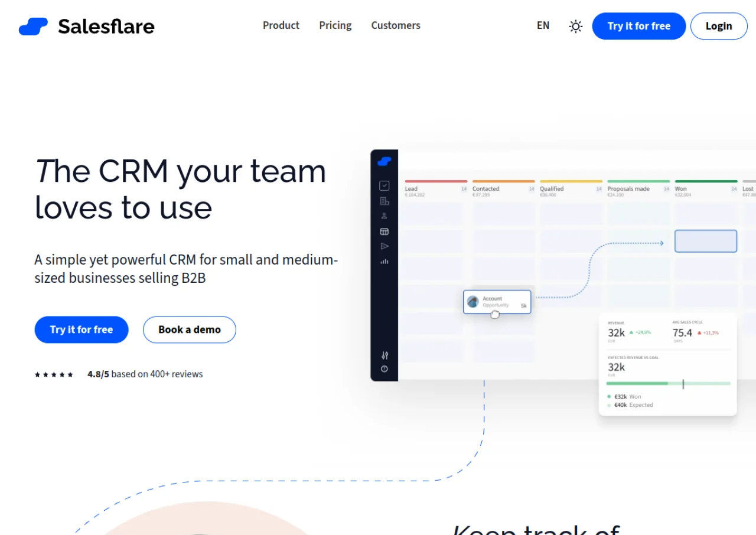Click the highlighted drop slot under Won

[x=706, y=241]
